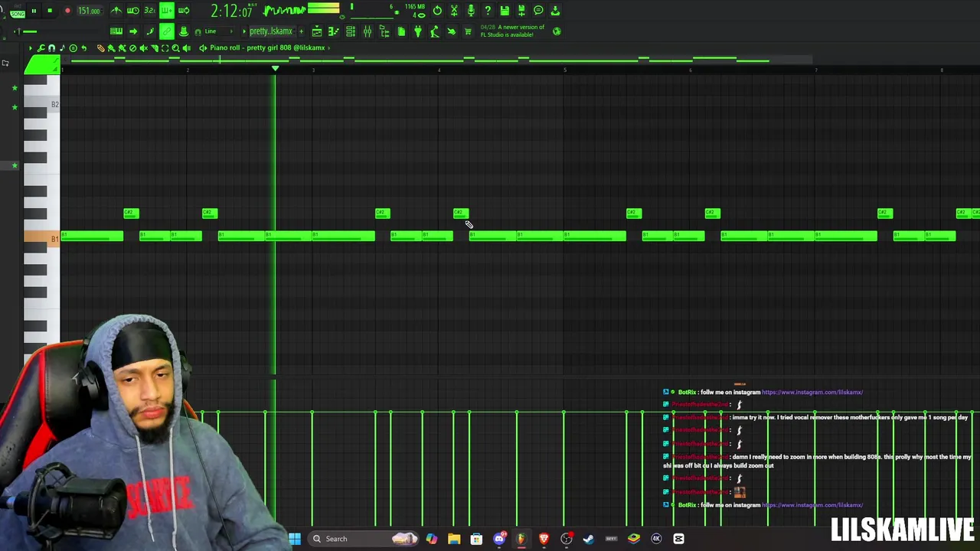Screen dimensions: 980x551
Task: Toggle typing keyboard to piano icon
Action: tap(116, 31)
